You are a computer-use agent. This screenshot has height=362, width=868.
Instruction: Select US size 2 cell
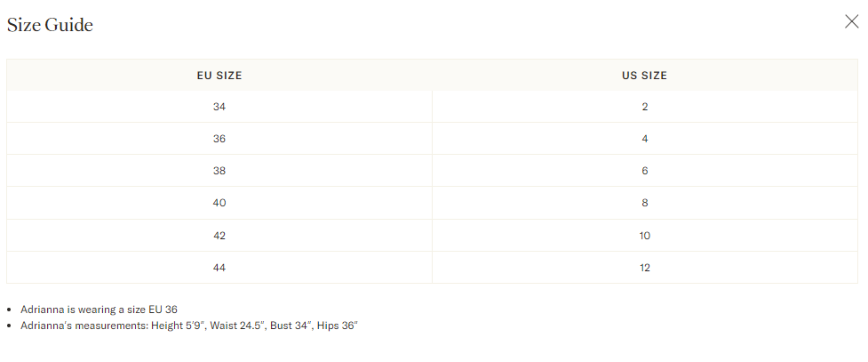[x=644, y=107]
